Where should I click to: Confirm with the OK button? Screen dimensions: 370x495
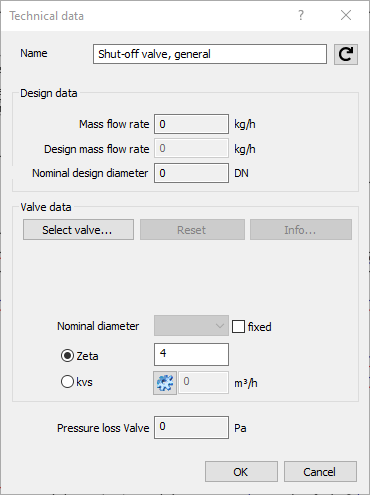point(241,472)
